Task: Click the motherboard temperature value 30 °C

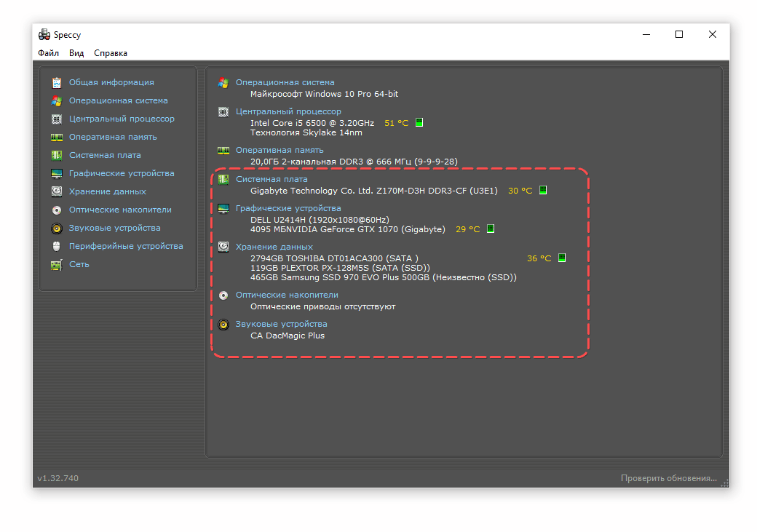Action: pos(520,191)
